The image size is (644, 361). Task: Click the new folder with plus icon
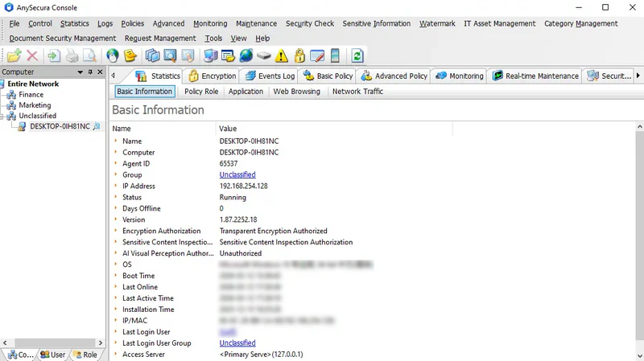point(14,55)
